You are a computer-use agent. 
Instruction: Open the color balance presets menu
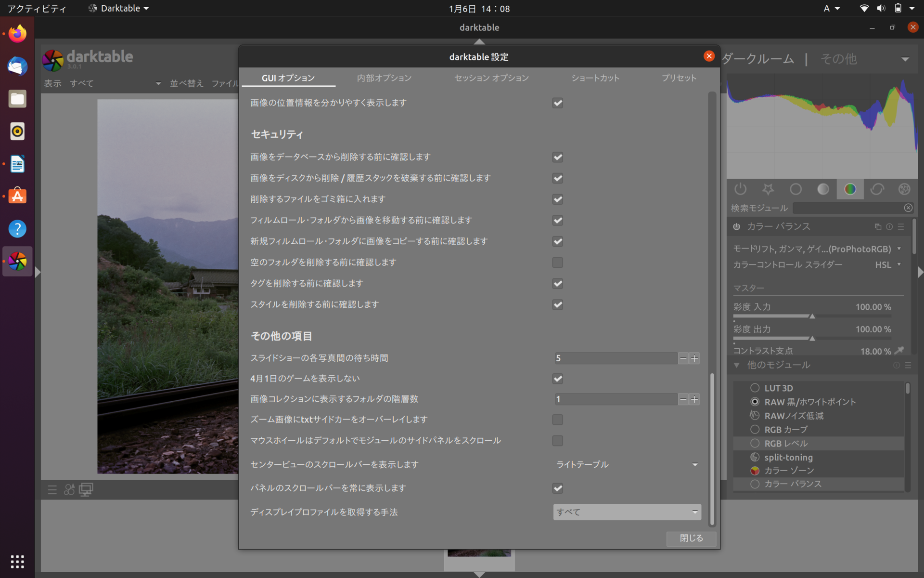coord(902,226)
